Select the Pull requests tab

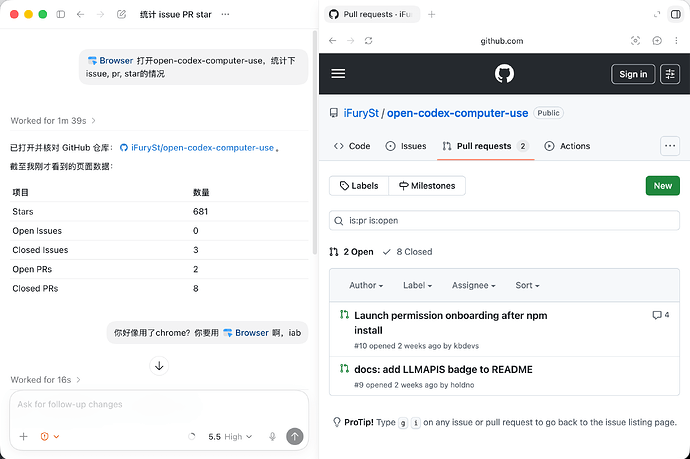(x=485, y=146)
